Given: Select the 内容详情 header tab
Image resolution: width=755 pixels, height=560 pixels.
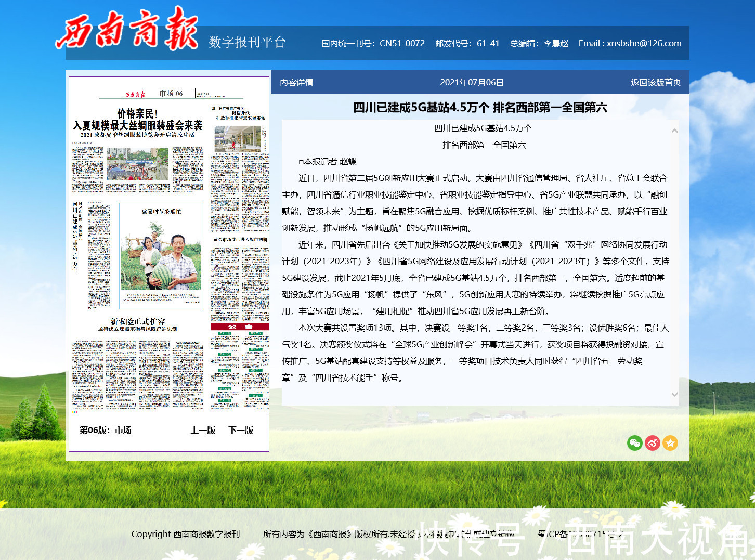Looking at the screenshot, I should click(x=296, y=82).
